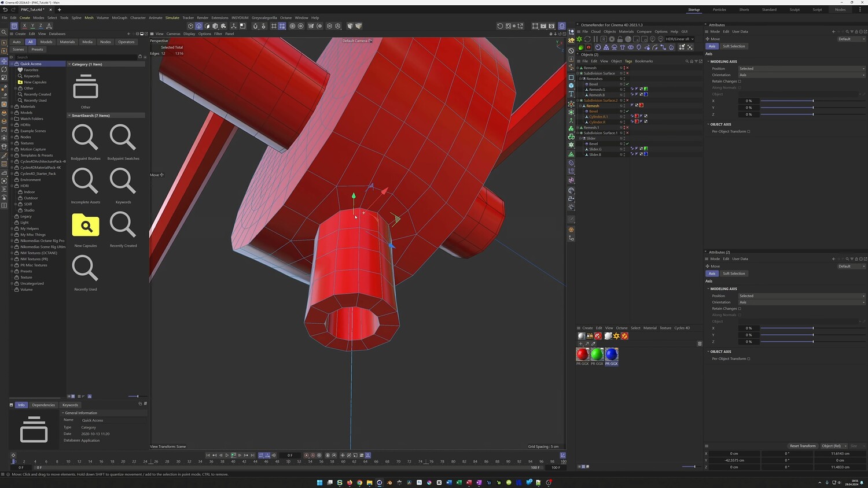Enable Per-Object Transform in Attributes (2) panel
Viewport: 868px width, 488px height.
pos(749,358)
